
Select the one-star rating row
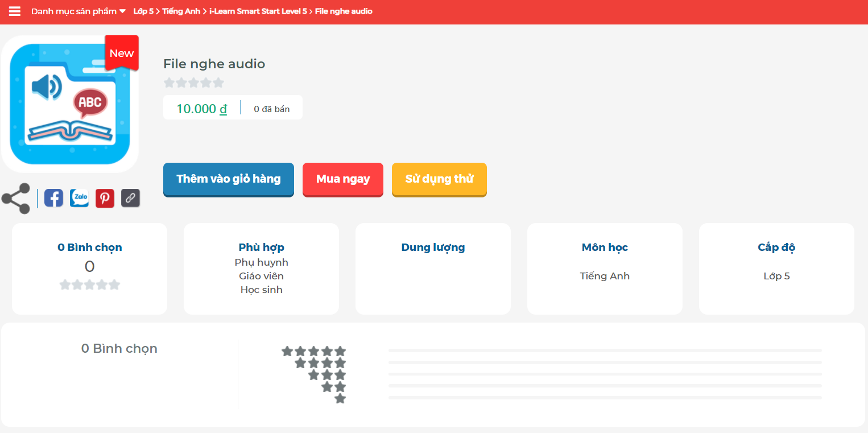coord(340,398)
